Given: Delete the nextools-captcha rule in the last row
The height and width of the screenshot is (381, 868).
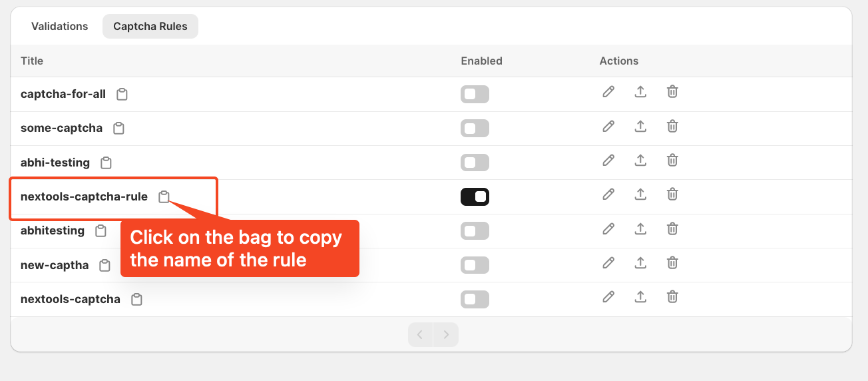Looking at the screenshot, I should coord(672,297).
